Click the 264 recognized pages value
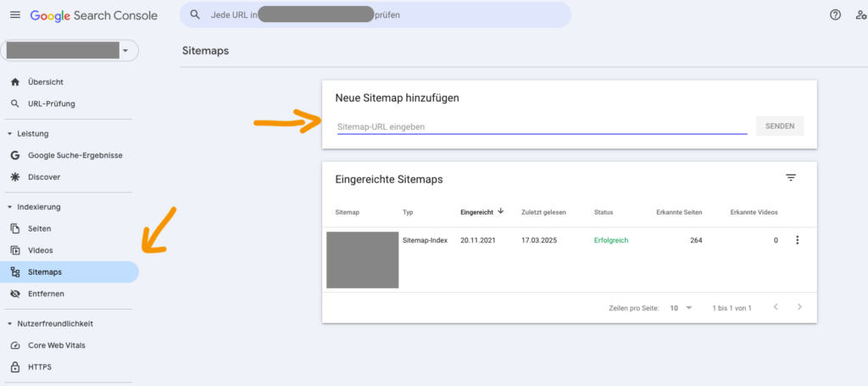 [696, 240]
